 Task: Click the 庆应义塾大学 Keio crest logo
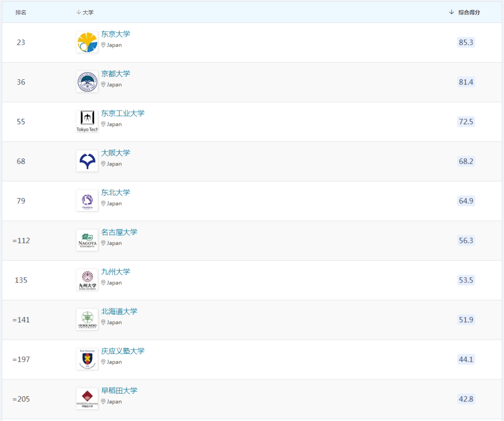87,359
